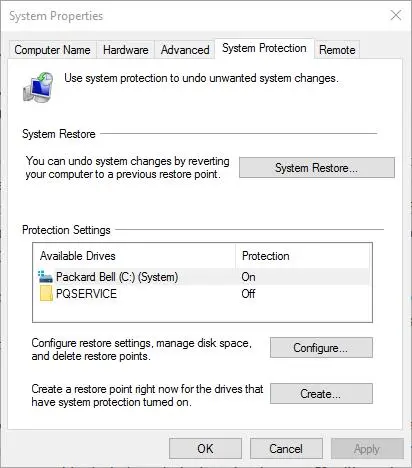This screenshot has height=468, width=412.
Task: Confirm with the OK button
Action: coord(205,449)
